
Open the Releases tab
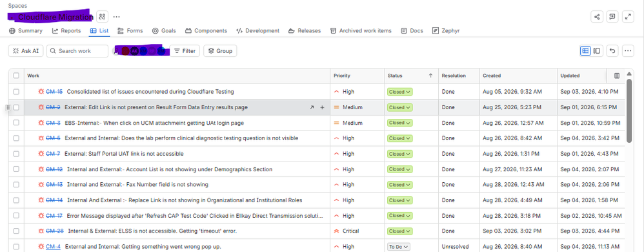tap(305, 31)
